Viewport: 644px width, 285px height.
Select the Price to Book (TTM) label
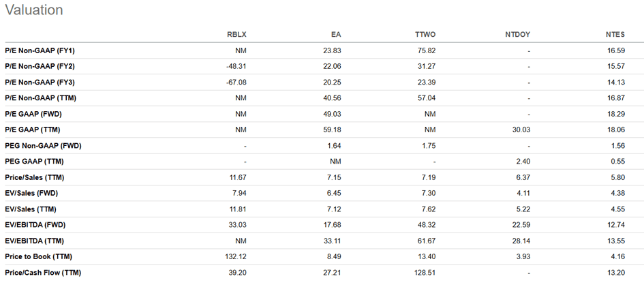tap(38, 256)
